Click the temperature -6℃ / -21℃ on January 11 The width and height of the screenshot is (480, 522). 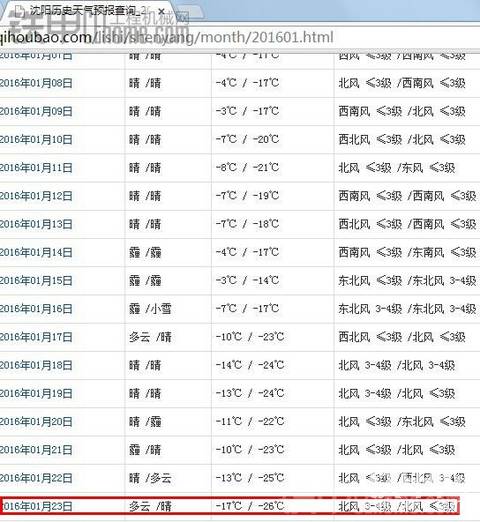(248, 168)
